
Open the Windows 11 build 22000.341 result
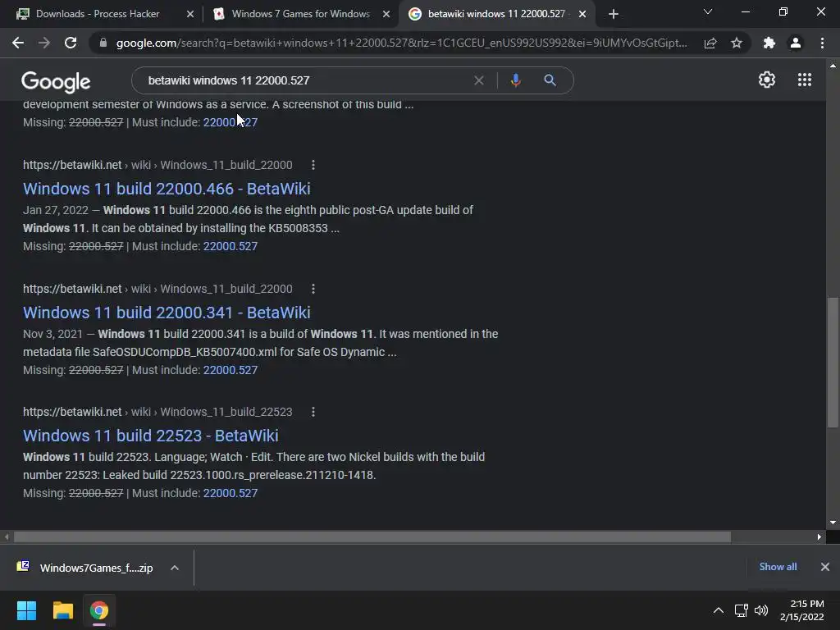click(x=167, y=313)
